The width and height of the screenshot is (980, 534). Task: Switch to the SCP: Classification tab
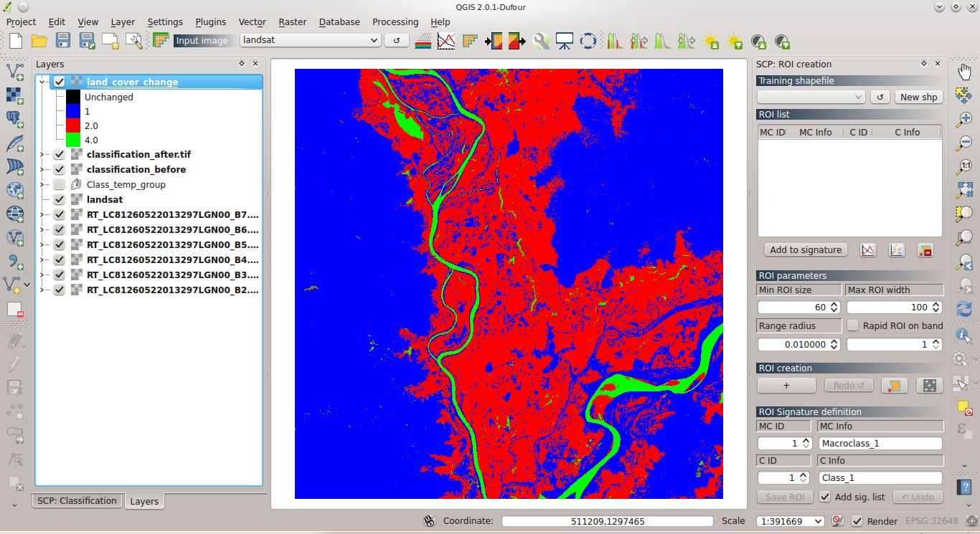[77, 500]
